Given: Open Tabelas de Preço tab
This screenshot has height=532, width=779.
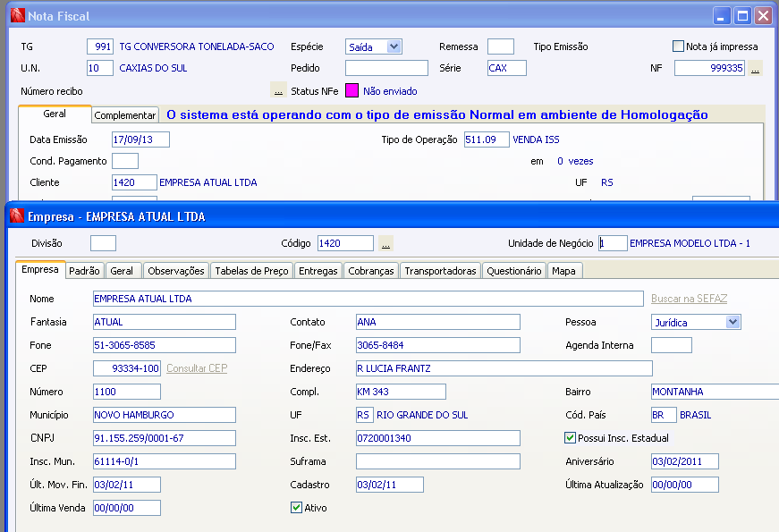Looking at the screenshot, I should tap(251, 271).
